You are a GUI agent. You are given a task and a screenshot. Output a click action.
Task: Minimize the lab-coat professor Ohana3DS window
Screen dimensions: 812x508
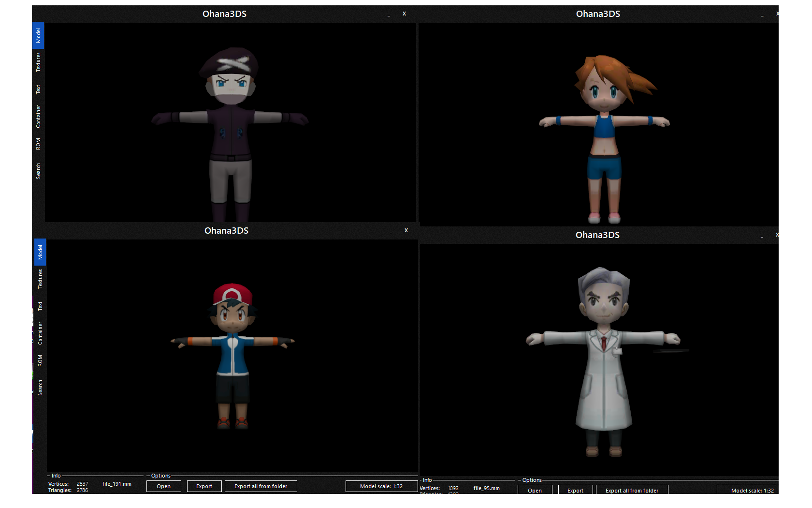762,236
